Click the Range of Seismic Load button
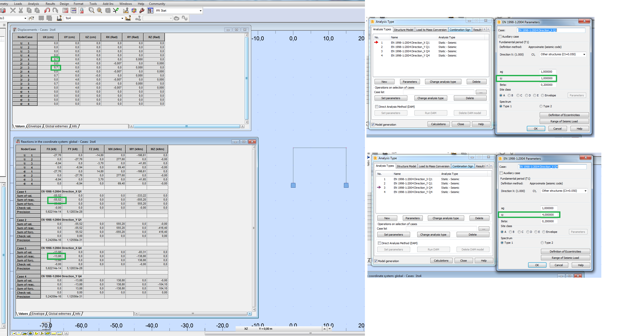This screenshot has width=644, height=336. tap(564, 121)
